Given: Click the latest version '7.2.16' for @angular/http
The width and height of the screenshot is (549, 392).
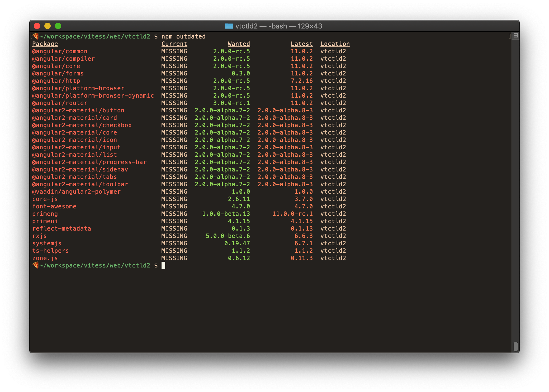Looking at the screenshot, I should [x=302, y=81].
